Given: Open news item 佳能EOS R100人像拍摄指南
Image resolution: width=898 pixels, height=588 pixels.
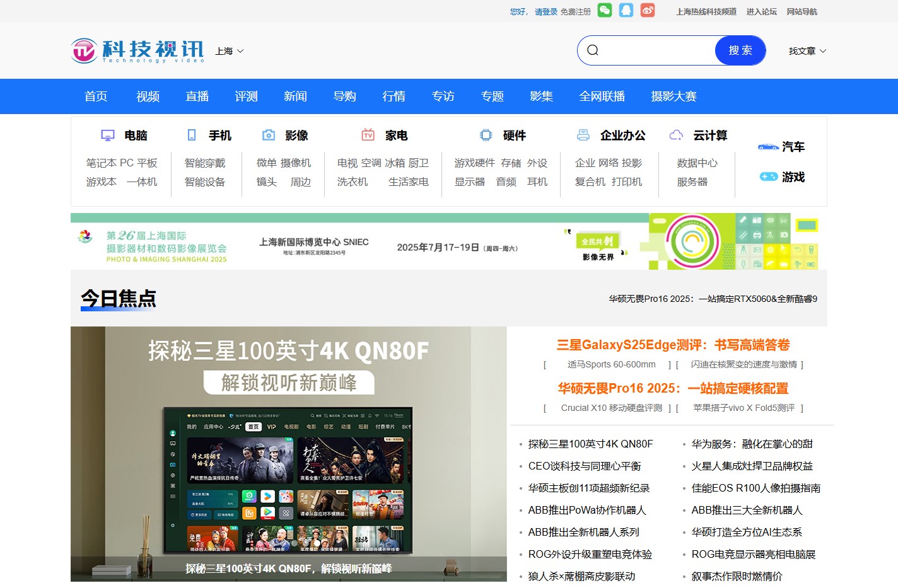Looking at the screenshot, I should tap(756, 488).
